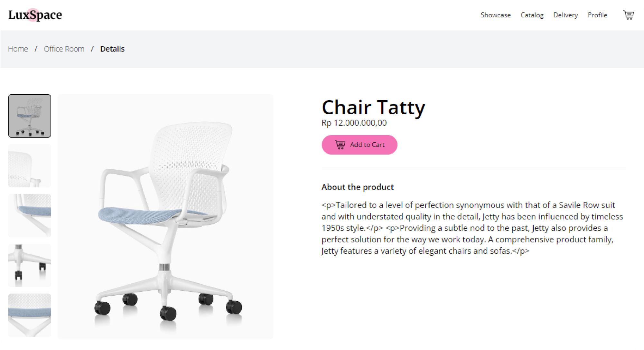The height and width of the screenshot is (350, 644).
Task: Click the Details breadcrumb item
Action: (x=112, y=49)
